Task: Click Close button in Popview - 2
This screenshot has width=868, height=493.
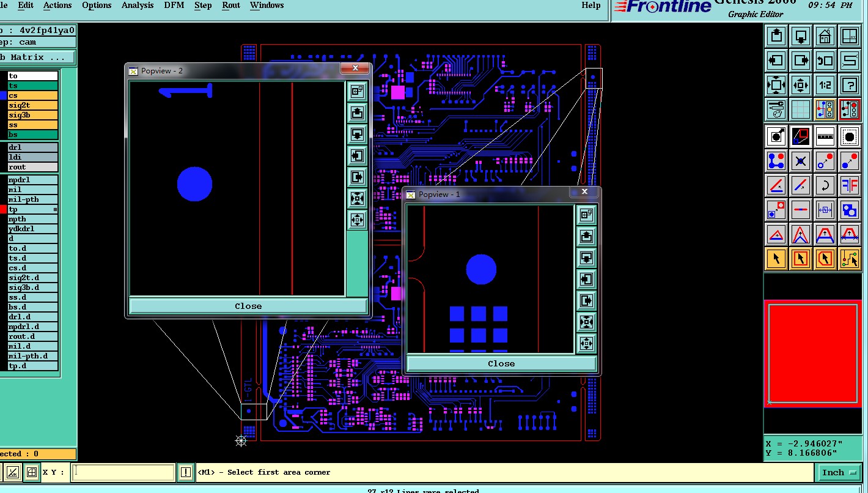Action: pos(248,306)
